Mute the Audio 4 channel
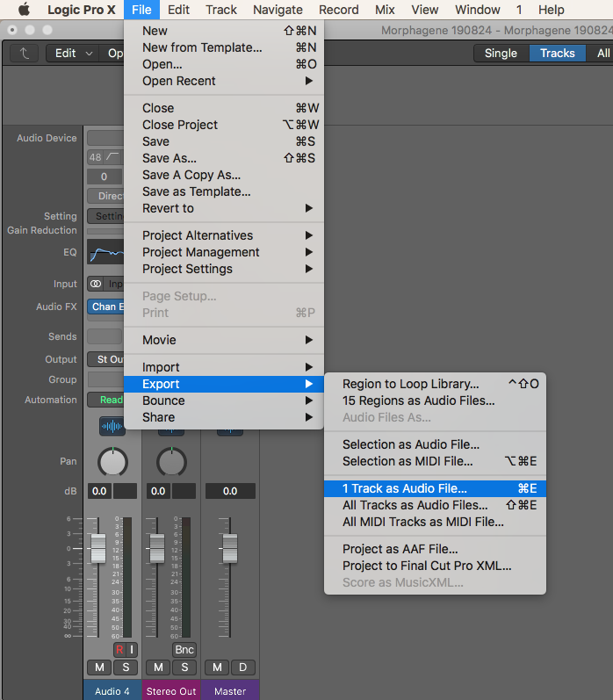The width and height of the screenshot is (613, 700). 99,668
